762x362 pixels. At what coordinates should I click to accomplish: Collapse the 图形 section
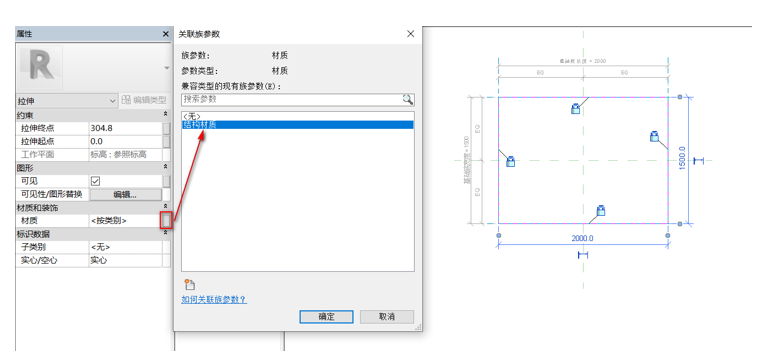tap(165, 167)
